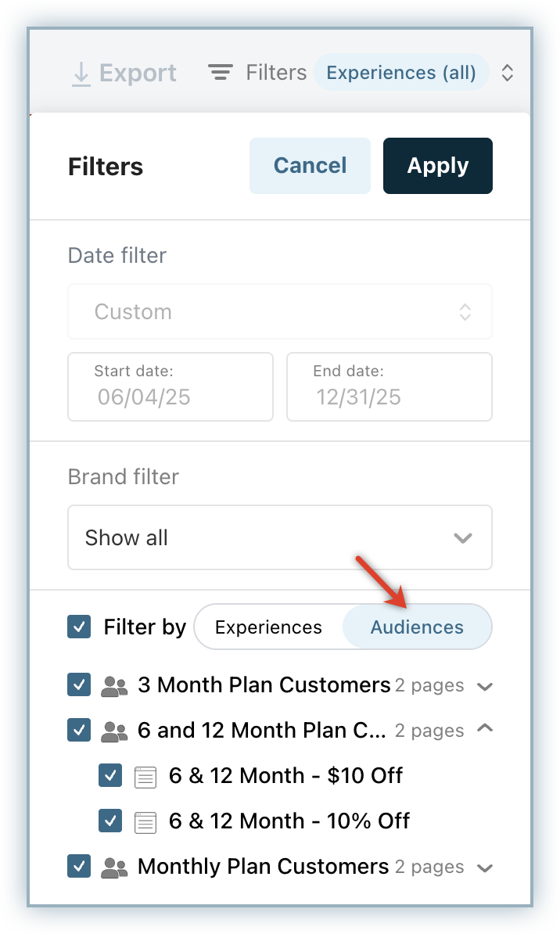
Task: Click the up-down sort arrows beside Experiences (all)
Action: [508, 73]
